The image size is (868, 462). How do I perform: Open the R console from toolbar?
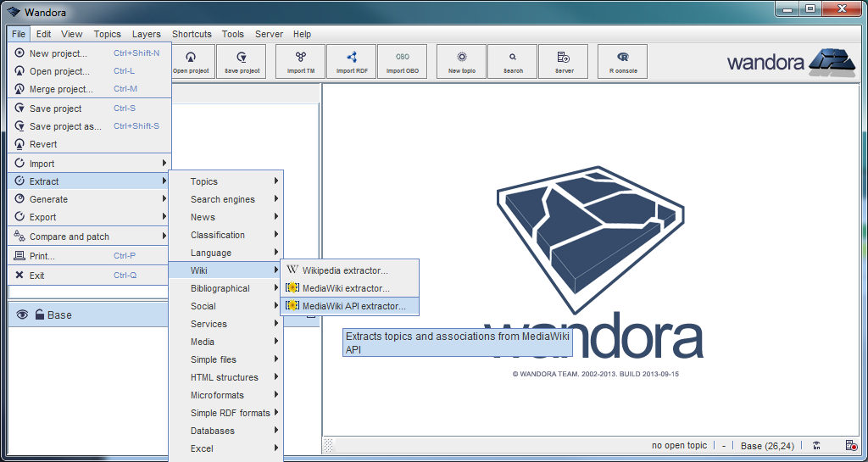pos(623,61)
